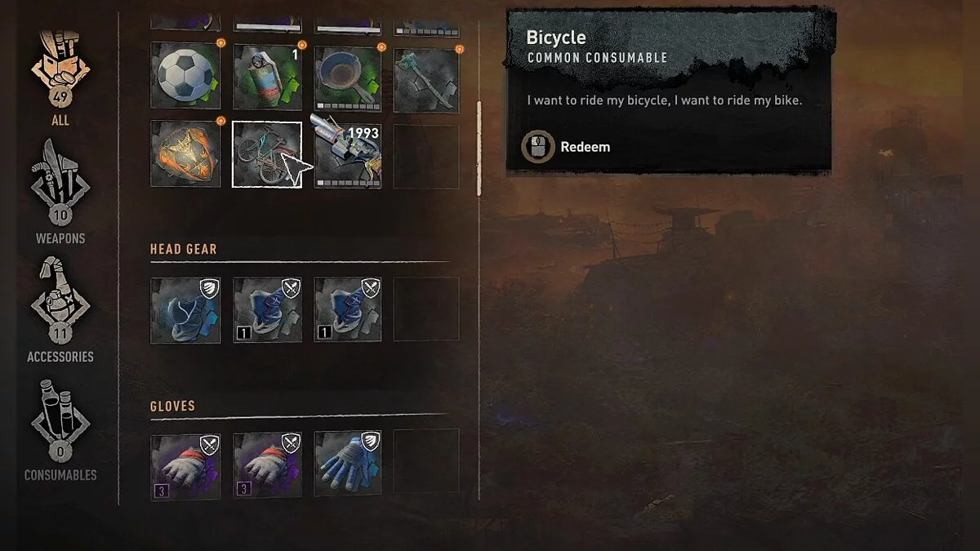Click the empty Gloves slot

[x=426, y=461]
